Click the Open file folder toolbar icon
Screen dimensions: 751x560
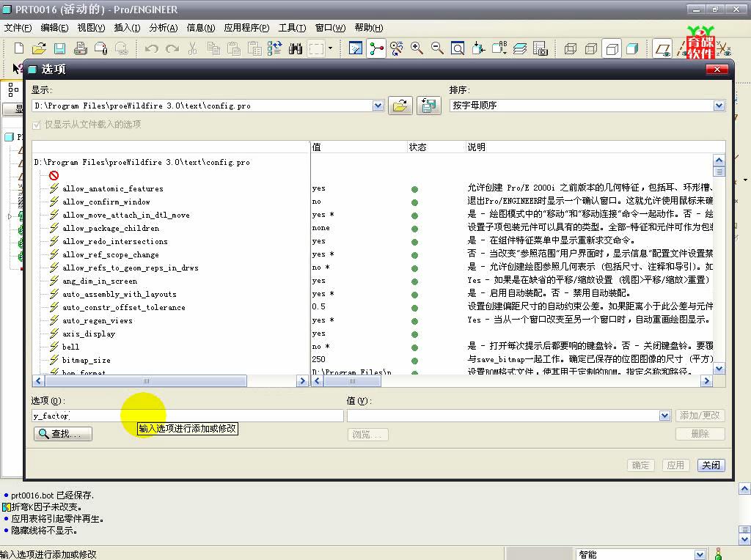pyautogui.click(x=40, y=48)
